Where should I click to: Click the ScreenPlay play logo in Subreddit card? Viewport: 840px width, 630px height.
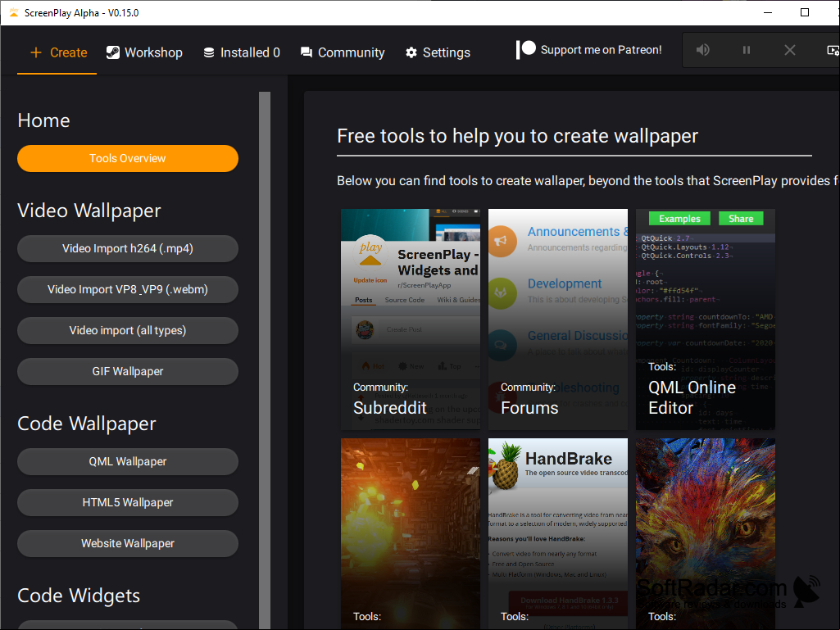click(370, 254)
